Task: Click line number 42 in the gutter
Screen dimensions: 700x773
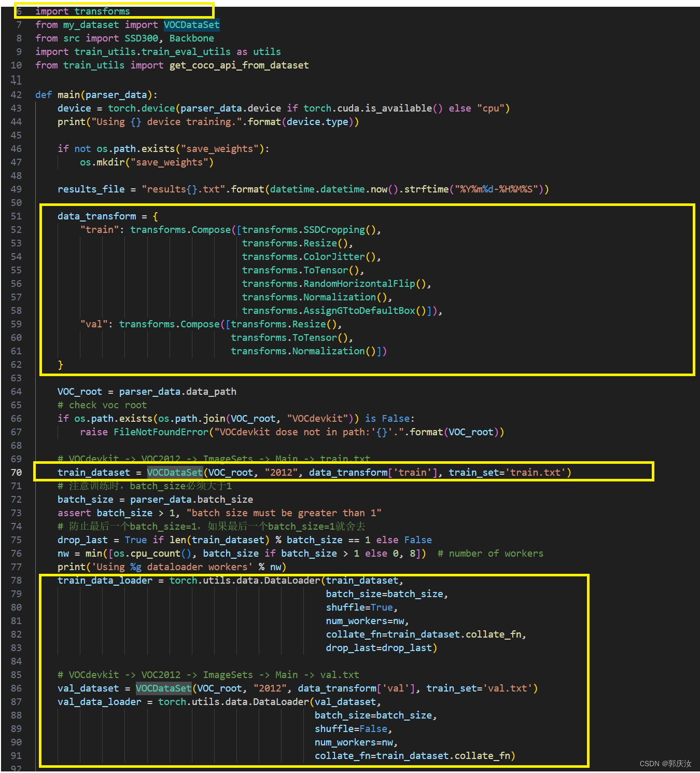Action: (x=16, y=95)
